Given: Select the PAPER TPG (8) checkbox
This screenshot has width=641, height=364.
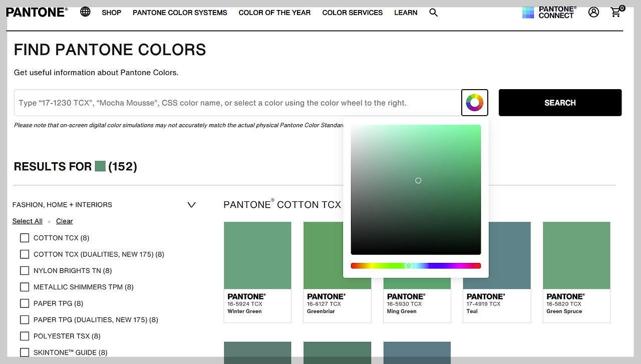Looking at the screenshot, I should [x=25, y=303].
